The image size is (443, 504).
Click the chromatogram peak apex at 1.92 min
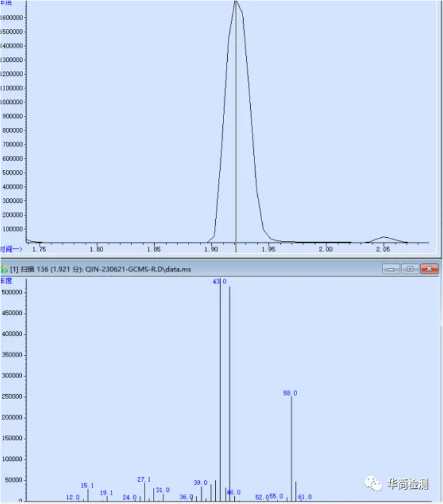click(x=236, y=2)
